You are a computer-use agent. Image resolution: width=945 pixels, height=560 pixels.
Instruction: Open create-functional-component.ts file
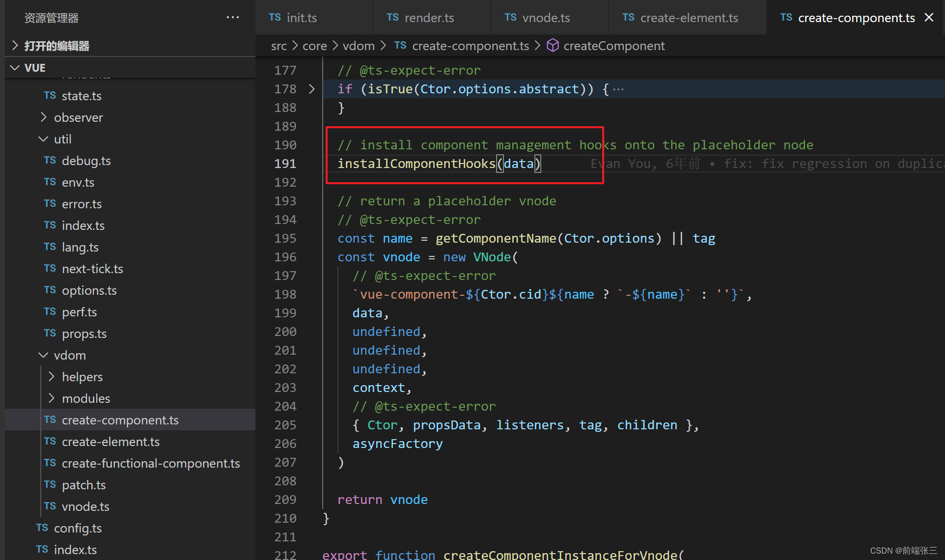pyautogui.click(x=130, y=463)
